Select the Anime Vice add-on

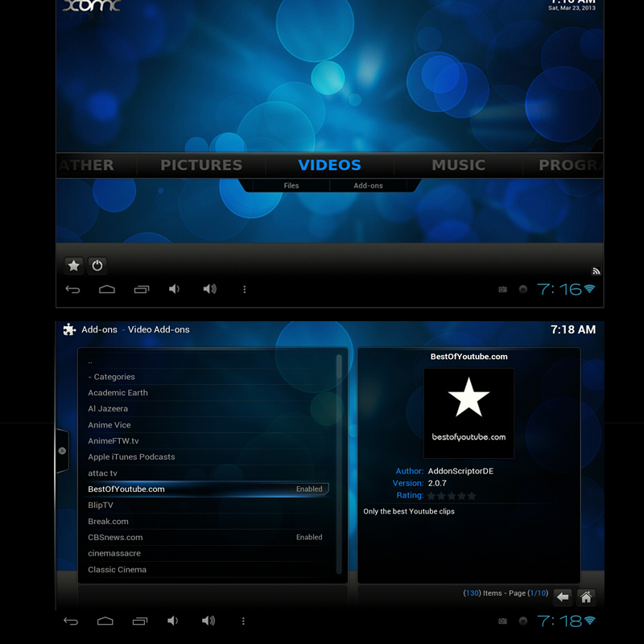[208, 425]
